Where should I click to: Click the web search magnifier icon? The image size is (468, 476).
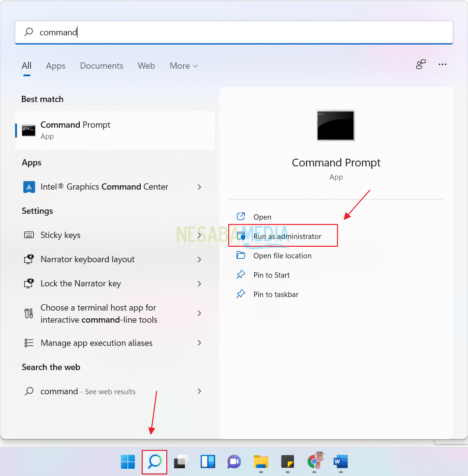[x=29, y=391]
